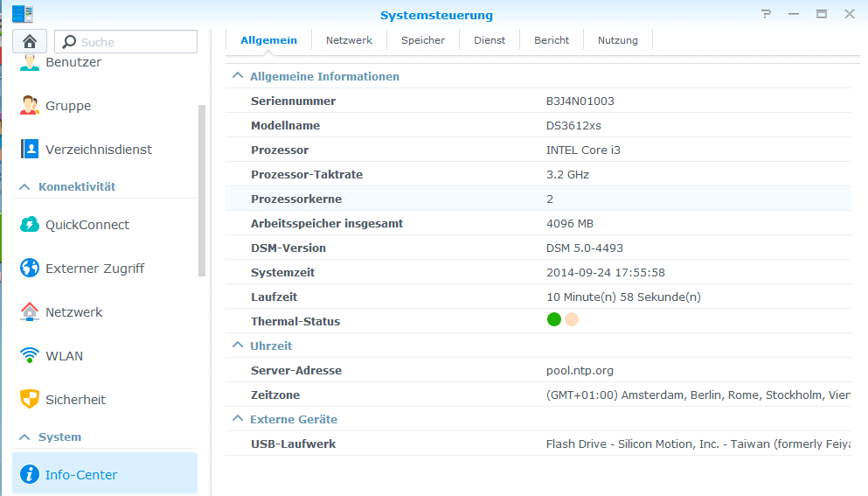Click the help question mark button
The width and height of the screenshot is (868, 496).
point(767,15)
